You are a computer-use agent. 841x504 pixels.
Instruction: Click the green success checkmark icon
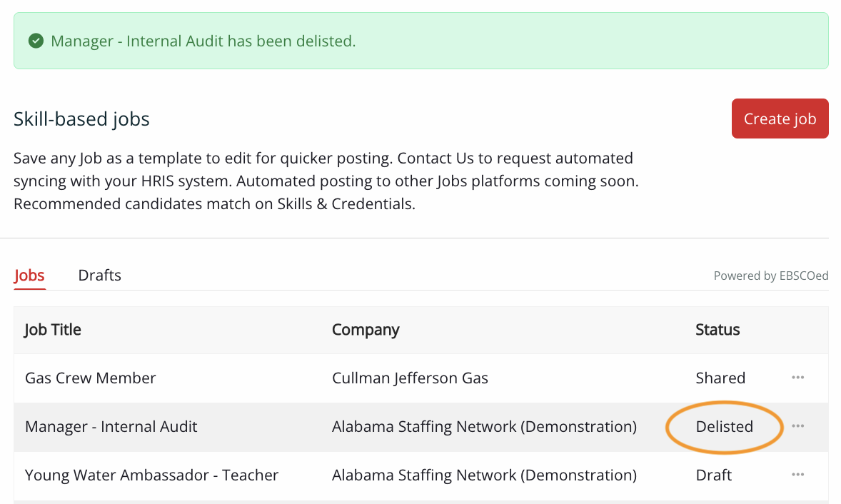(36, 41)
